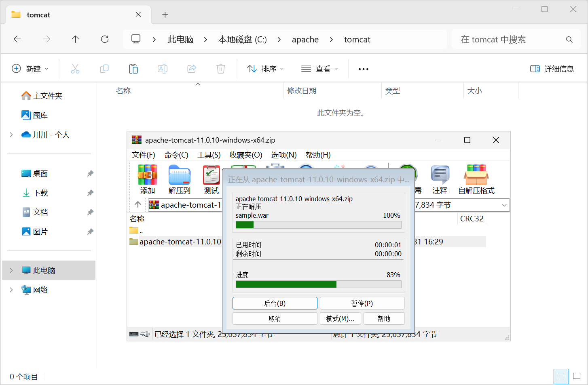Sort by the Type (类型) column header

pyautogui.click(x=393, y=91)
